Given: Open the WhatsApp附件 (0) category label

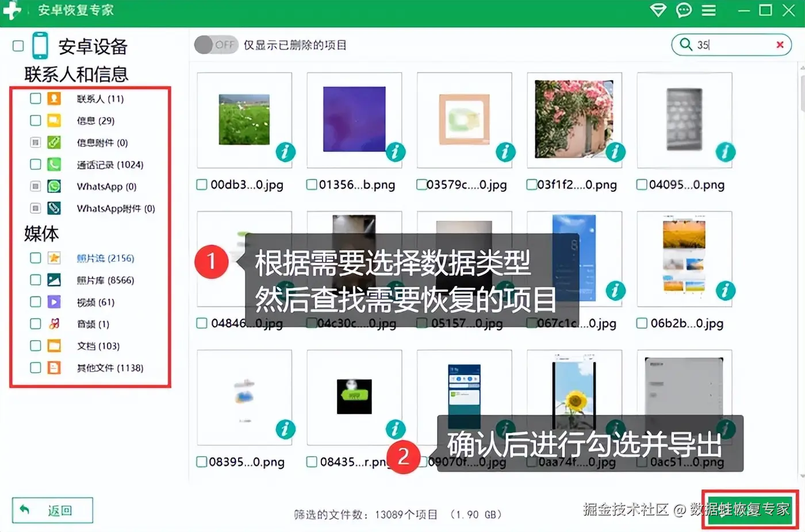Looking at the screenshot, I should point(116,209).
